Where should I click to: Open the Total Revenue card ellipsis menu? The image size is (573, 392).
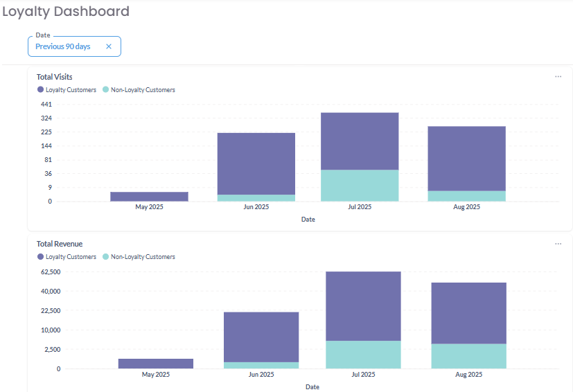click(558, 244)
